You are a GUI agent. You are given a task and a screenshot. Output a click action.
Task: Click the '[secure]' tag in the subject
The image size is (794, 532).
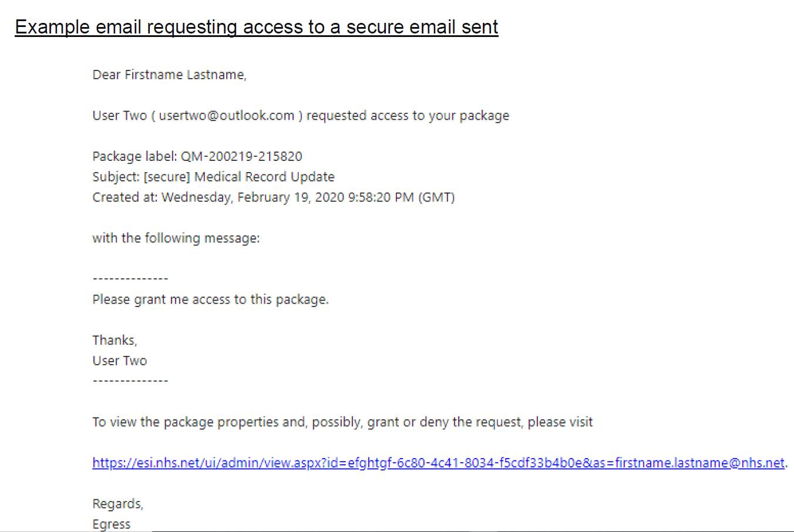click(167, 177)
